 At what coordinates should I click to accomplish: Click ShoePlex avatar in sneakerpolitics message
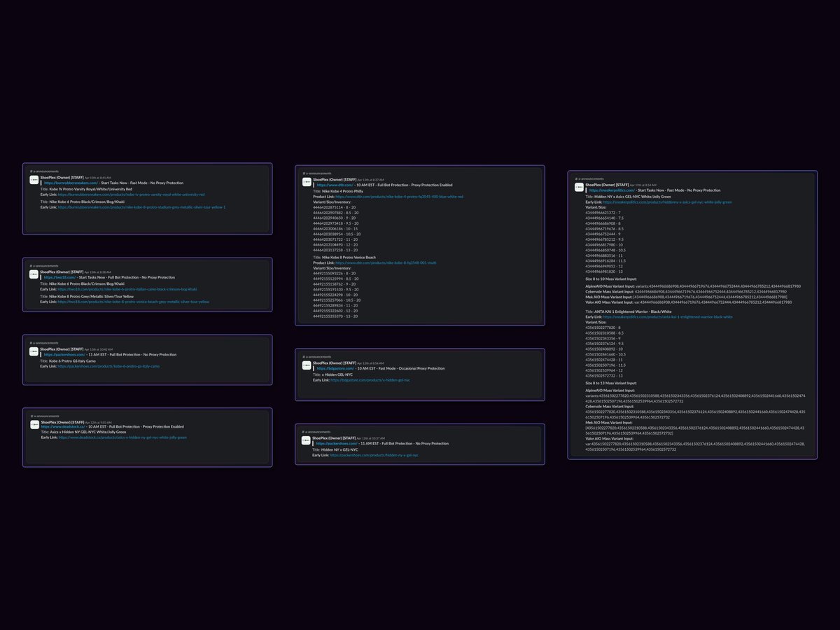579,187
